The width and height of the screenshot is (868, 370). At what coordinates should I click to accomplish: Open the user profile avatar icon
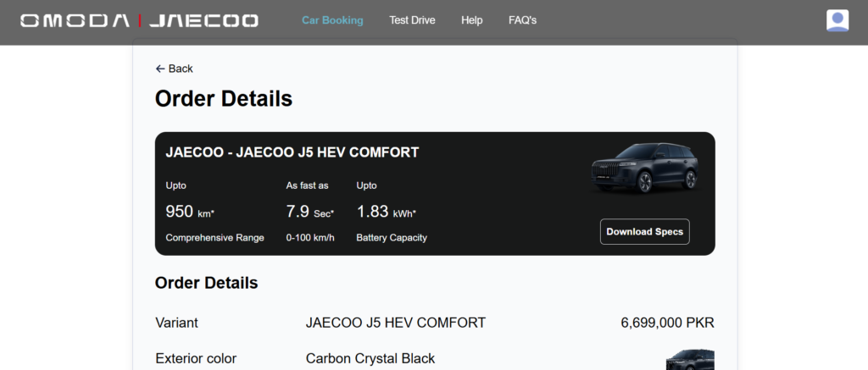pos(837,20)
